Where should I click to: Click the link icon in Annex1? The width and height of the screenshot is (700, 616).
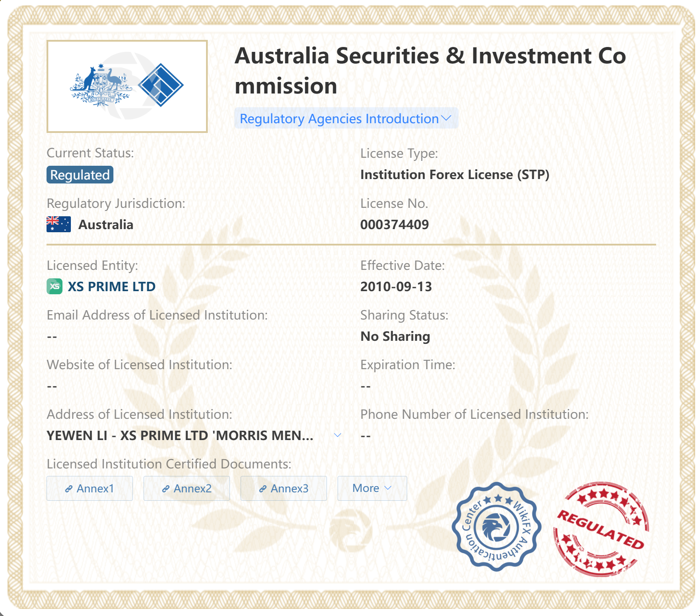click(69, 489)
